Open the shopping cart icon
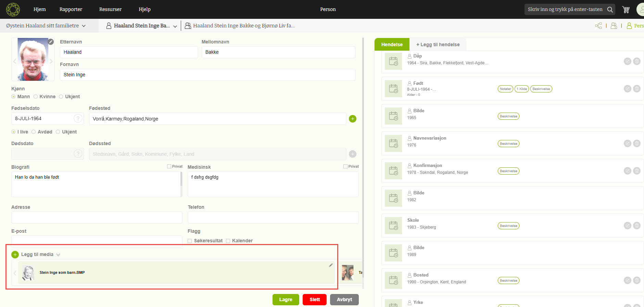The image size is (644, 307). pyautogui.click(x=626, y=10)
